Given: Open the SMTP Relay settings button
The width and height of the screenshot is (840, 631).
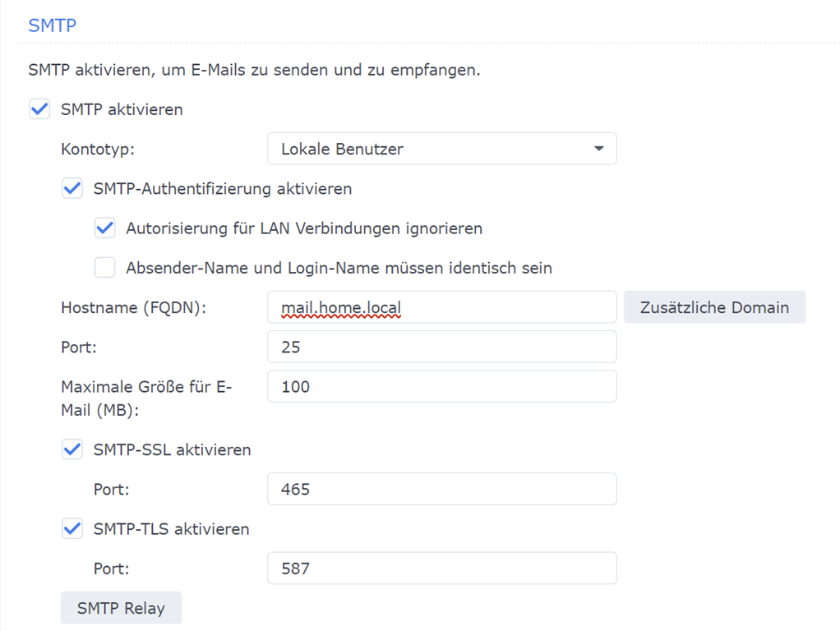Looking at the screenshot, I should pos(121,609).
